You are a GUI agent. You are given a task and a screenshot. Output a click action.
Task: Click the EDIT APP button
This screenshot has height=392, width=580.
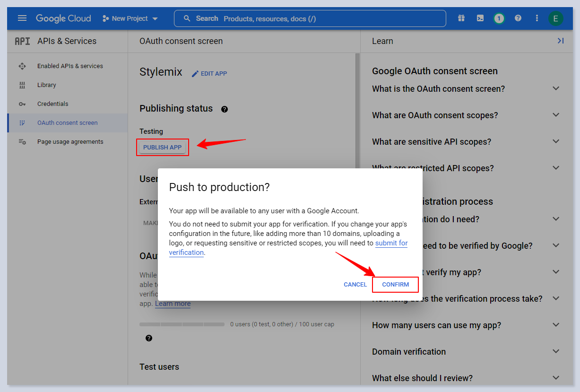209,74
